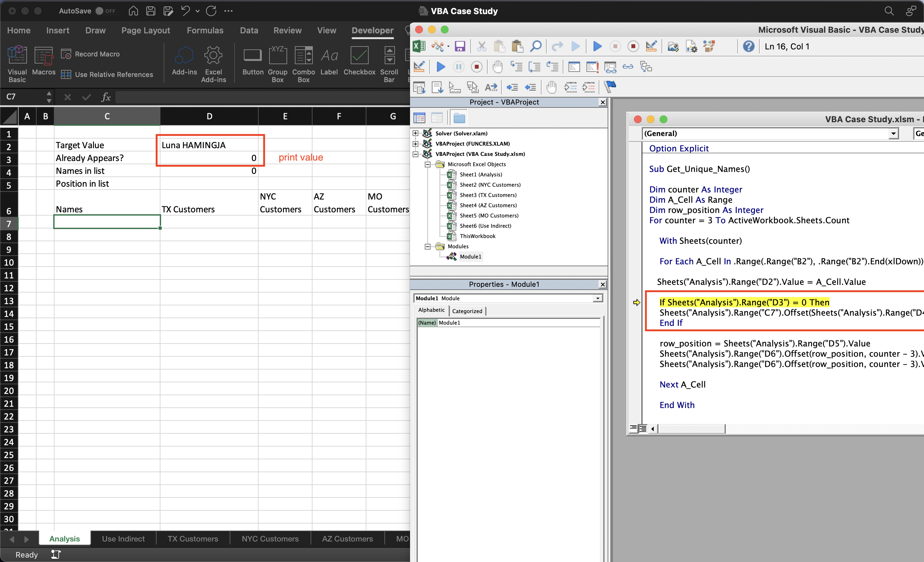Collapse the Modules folder node
This screenshot has width=924, height=562.
pyautogui.click(x=427, y=246)
